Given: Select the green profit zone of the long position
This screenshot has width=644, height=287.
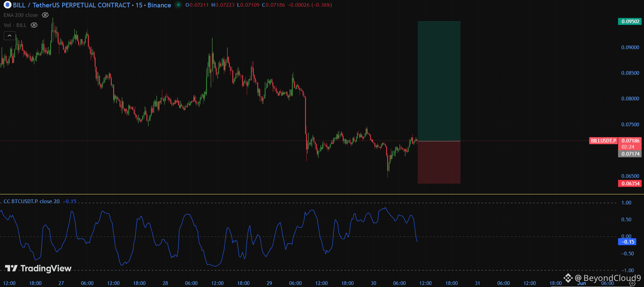Looking at the screenshot, I should click(x=439, y=81).
